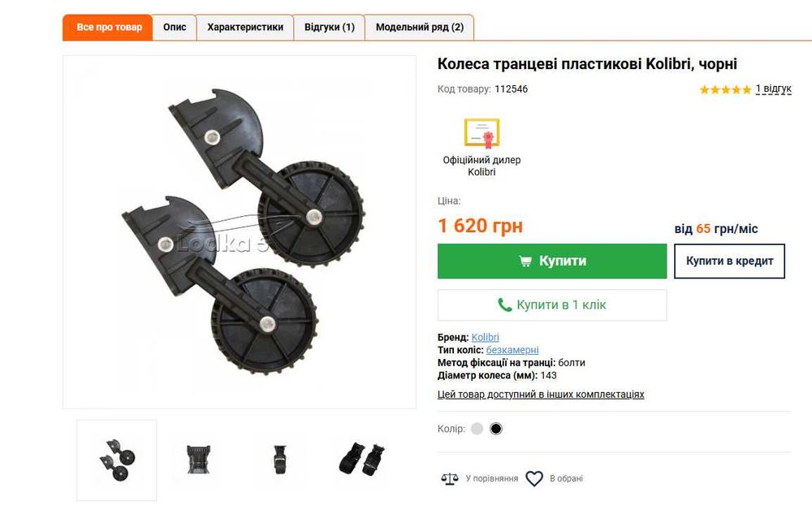812x514 pixels.
Task: Switch to the Характеристики tab
Action: point(245,28)
